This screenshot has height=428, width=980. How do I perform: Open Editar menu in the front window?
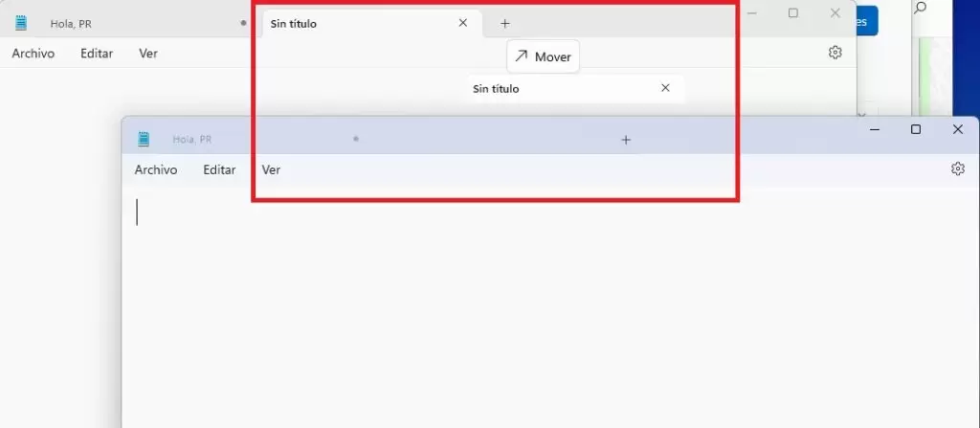[219, 169]
